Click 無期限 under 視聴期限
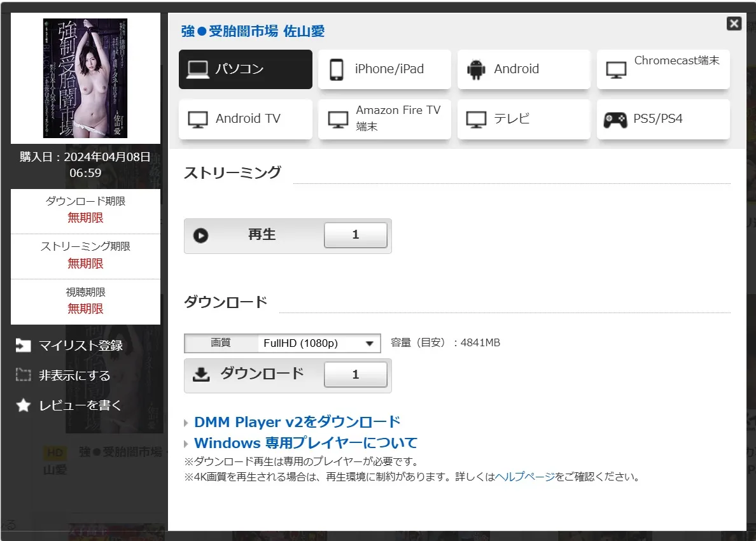The width and height of the screenshot is (756, 541). 85,309
